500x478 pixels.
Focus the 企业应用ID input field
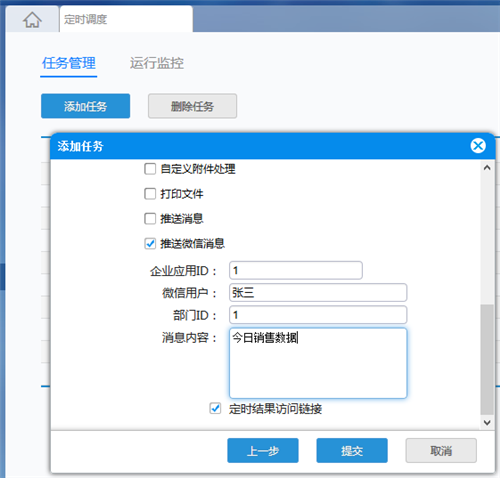[296, 270]
